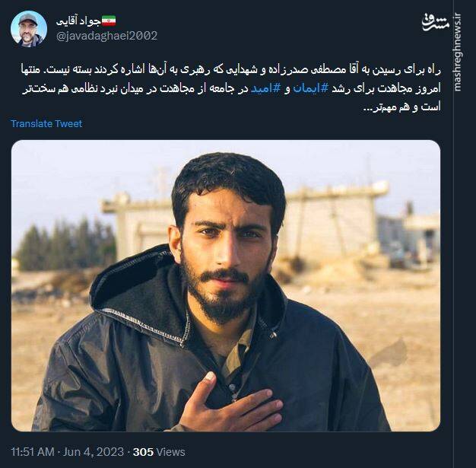Click the trees at the photo's left edge

(65, 244)
